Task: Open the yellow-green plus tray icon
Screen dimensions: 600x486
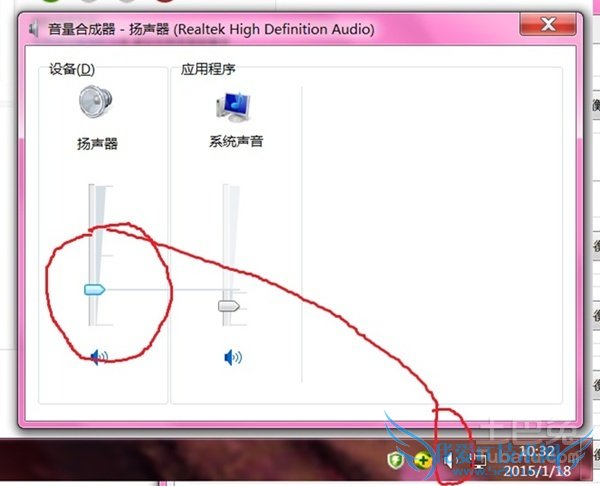Action: (422, 460)
